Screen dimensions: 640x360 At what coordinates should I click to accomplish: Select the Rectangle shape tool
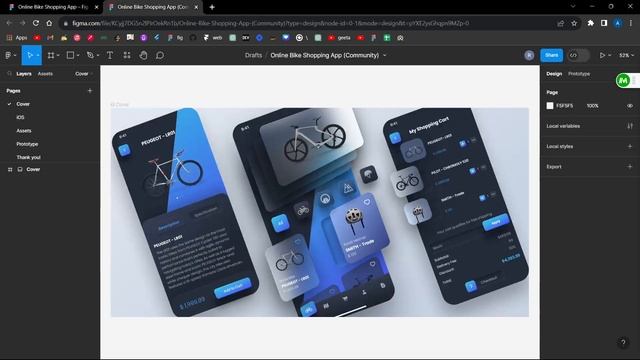70,55
